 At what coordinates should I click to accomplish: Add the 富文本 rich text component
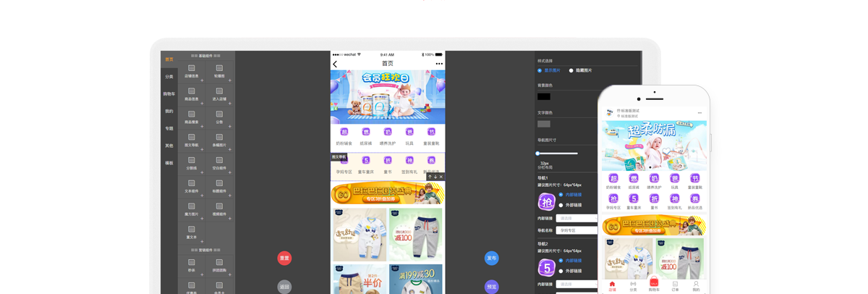click(192, 233)
